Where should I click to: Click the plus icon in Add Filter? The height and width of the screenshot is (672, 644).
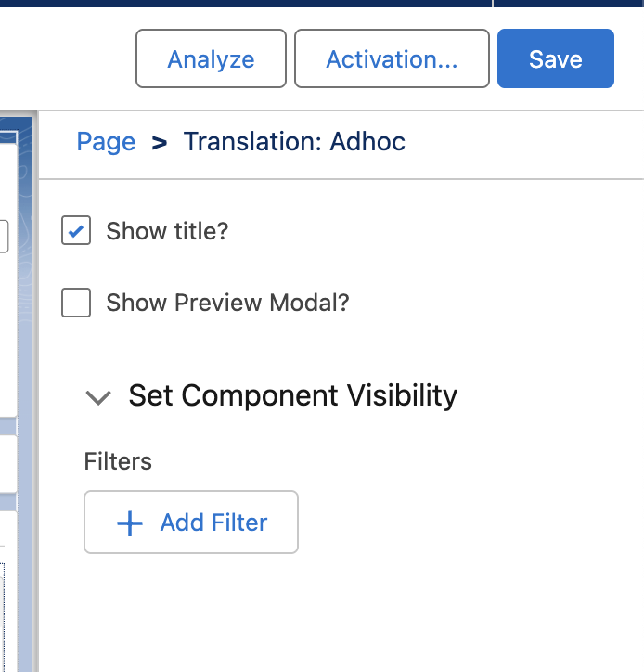tap(130, 523)
